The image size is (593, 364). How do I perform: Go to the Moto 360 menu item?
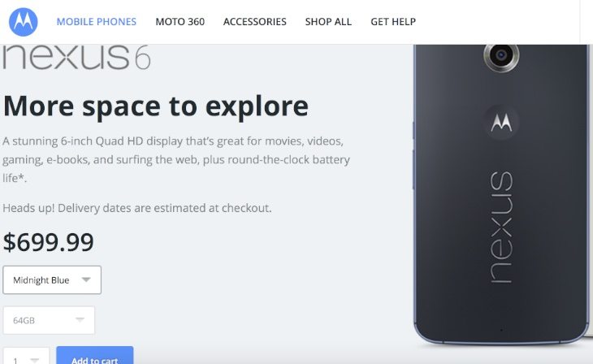180,22
